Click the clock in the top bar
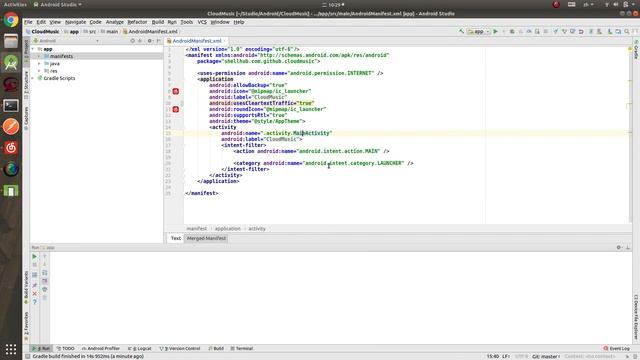This screenshot has width=640, height=360. 333,4
